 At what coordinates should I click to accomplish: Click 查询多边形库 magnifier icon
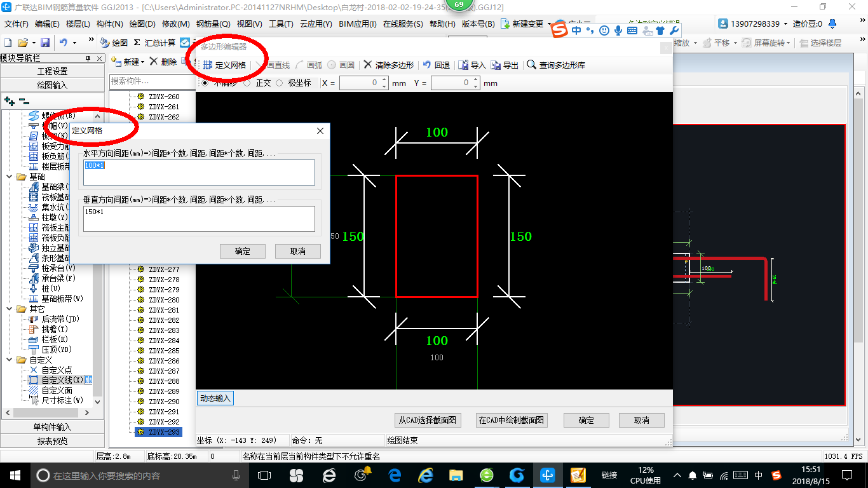[x=531, y=65]
